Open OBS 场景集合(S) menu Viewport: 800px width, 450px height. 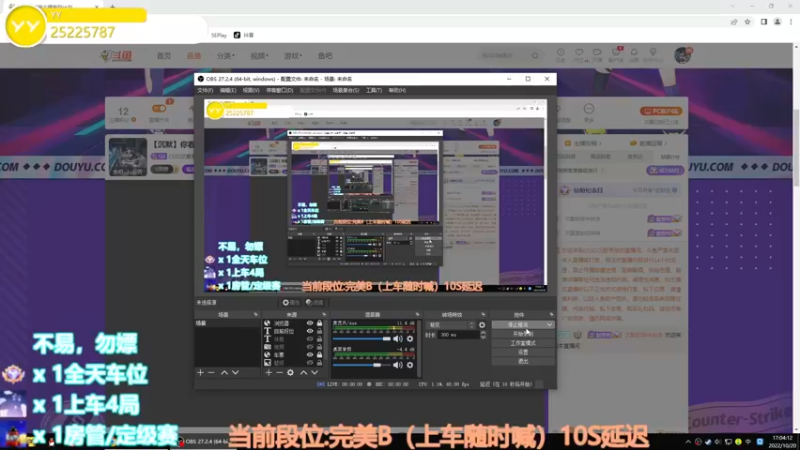pos(346,90)
